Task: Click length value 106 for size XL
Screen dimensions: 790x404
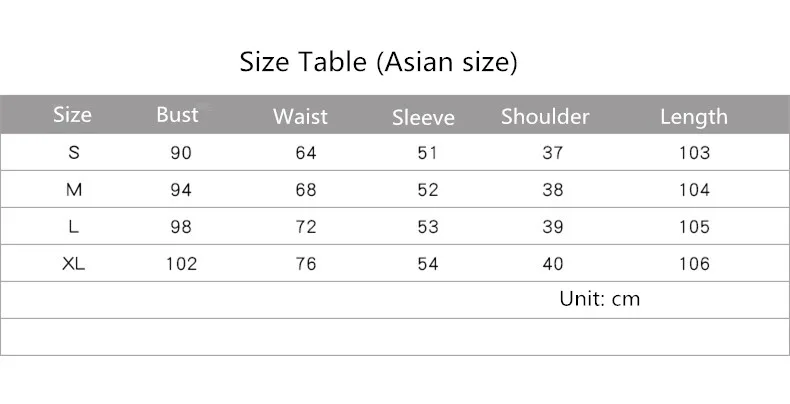Action: 694,264
